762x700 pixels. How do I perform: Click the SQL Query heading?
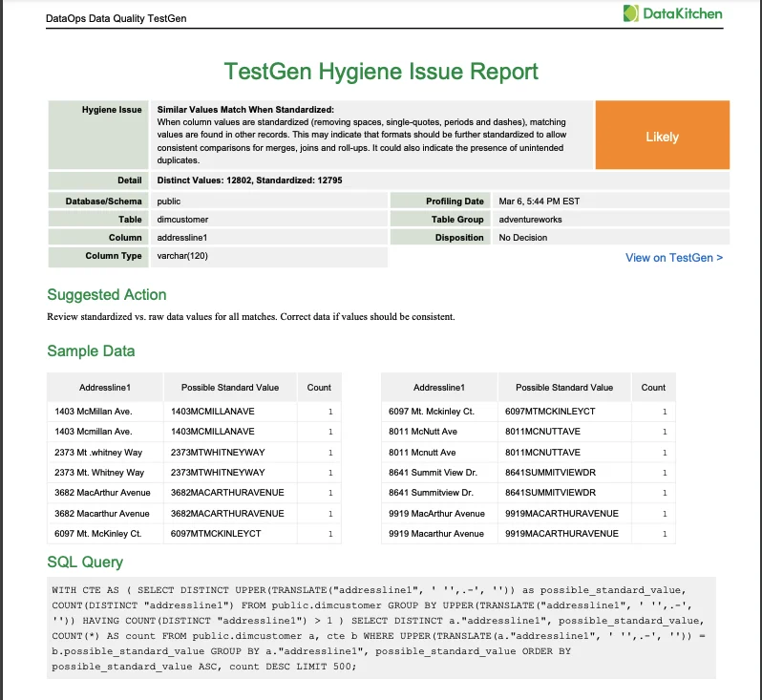coord(85,562)
